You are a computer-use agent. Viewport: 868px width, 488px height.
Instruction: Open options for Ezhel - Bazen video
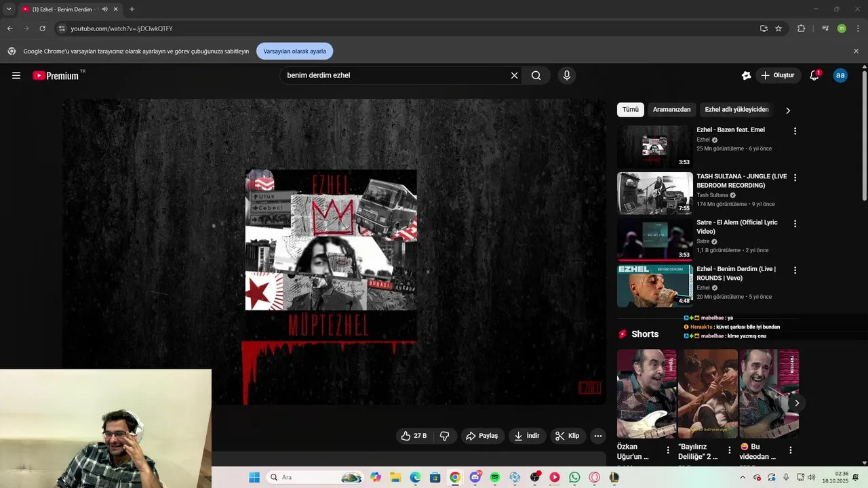click(x=795, y=131)
